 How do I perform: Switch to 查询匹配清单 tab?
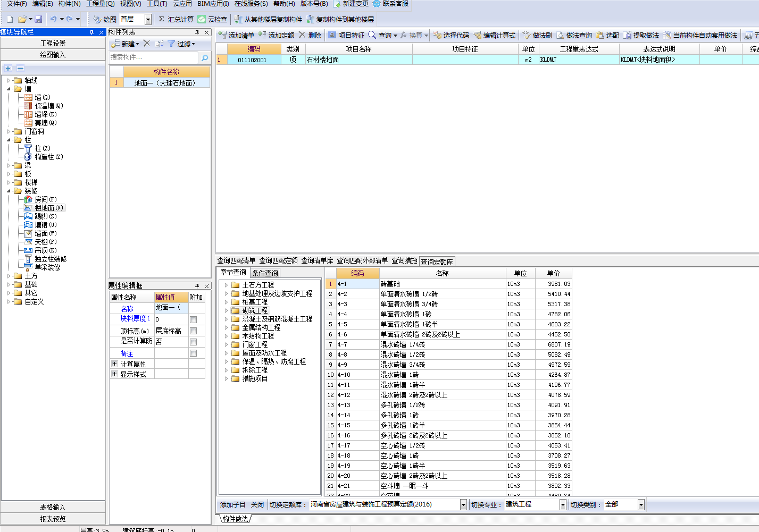click(x=236, y=260)
